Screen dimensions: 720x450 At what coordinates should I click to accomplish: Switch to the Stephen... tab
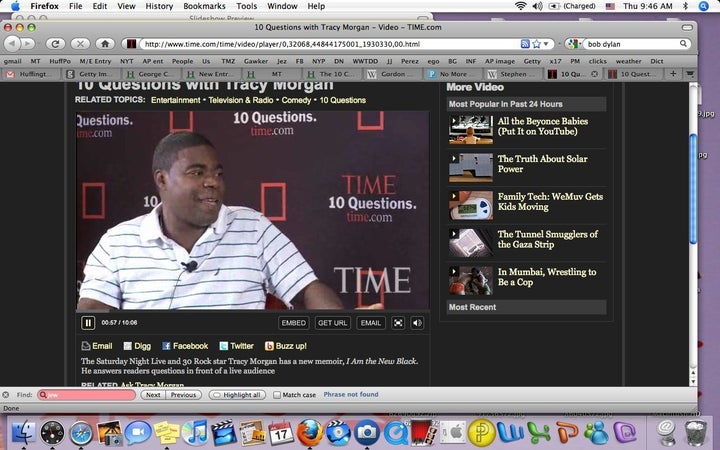pyautogui.click(x=515, y=74)
